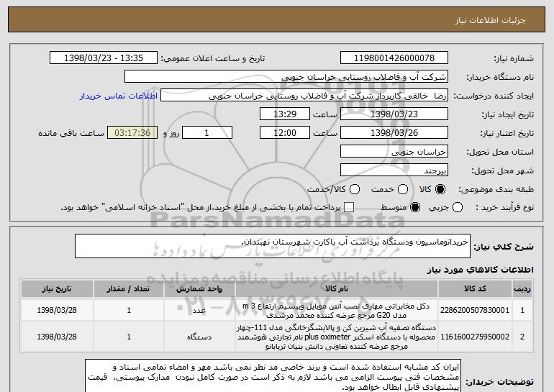554x392 pixels.
Task: Click the buyer organization name field
Action: (286, 77)
